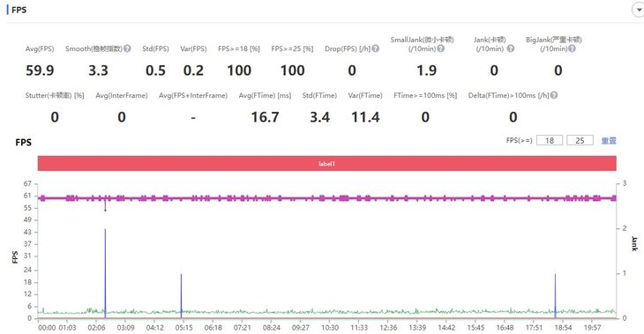
Task: Click the SmallJank value 1.9
Action: 427,71
